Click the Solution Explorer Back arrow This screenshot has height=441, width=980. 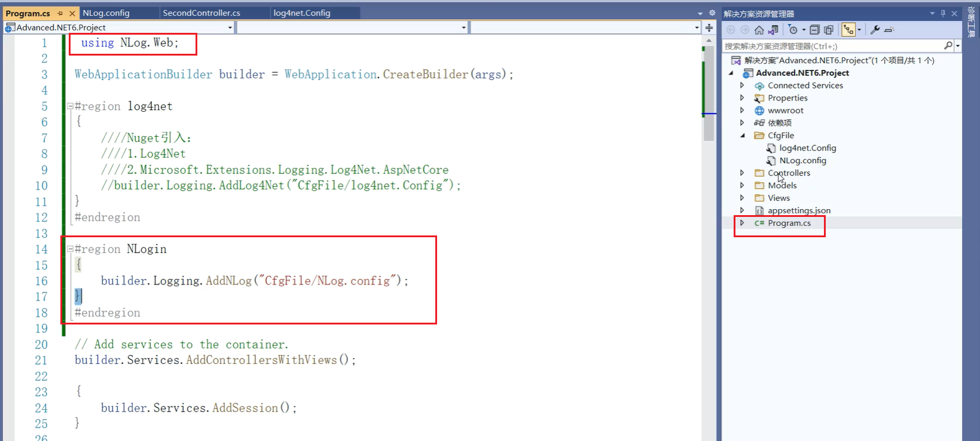point(731,30)
